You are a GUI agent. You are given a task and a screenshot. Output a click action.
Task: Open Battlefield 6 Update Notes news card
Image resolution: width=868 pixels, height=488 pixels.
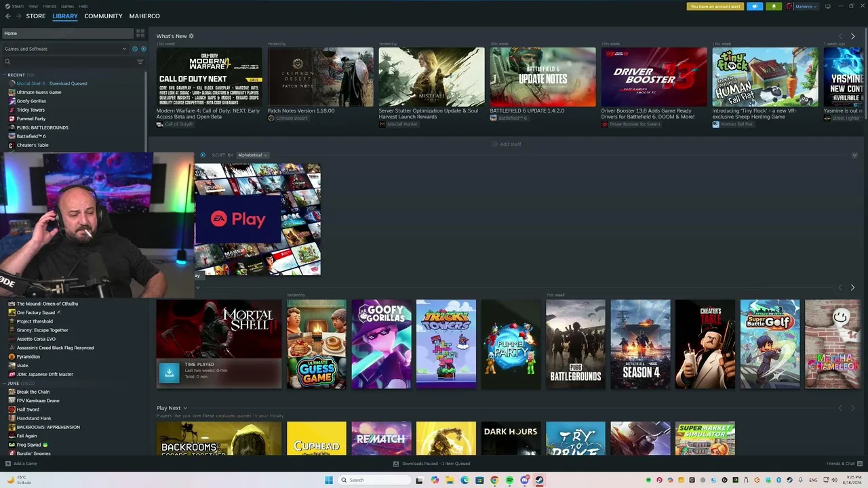tap(542, 77)
